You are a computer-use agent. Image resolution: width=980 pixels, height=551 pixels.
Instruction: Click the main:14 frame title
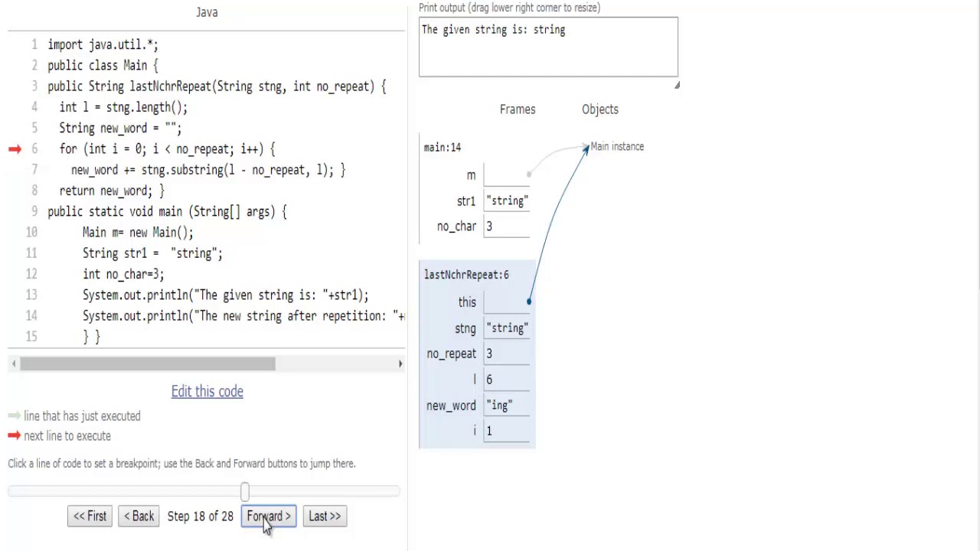click(x=443, y=147)
